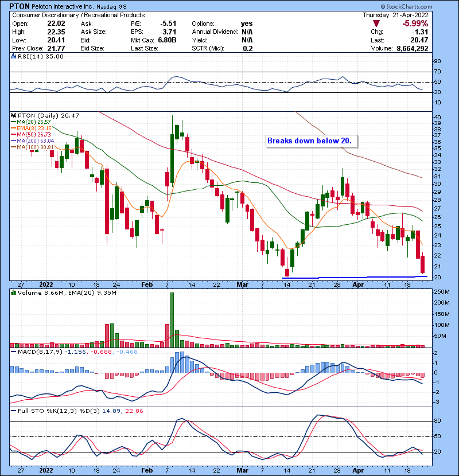The image size is (459, 476).
Task: Click the RSI line icon beside RSI(14)
Action: tap(14, 56)
